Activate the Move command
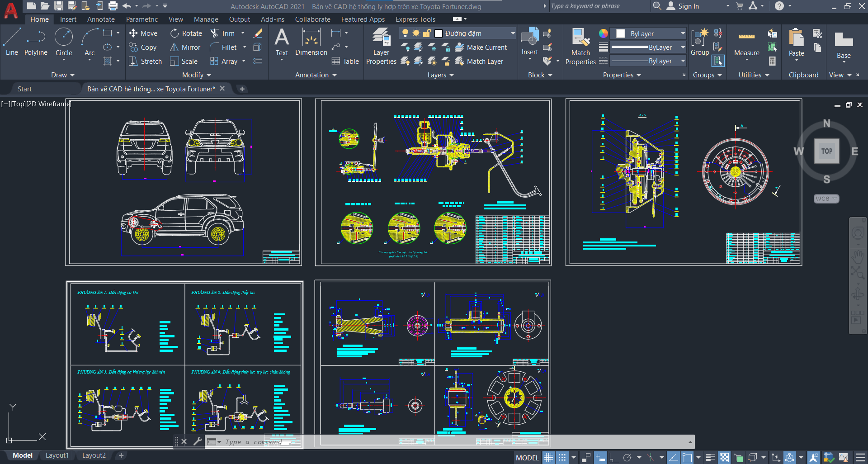The width and height of the screenshot is (868, 464). [x=143, y=33]
